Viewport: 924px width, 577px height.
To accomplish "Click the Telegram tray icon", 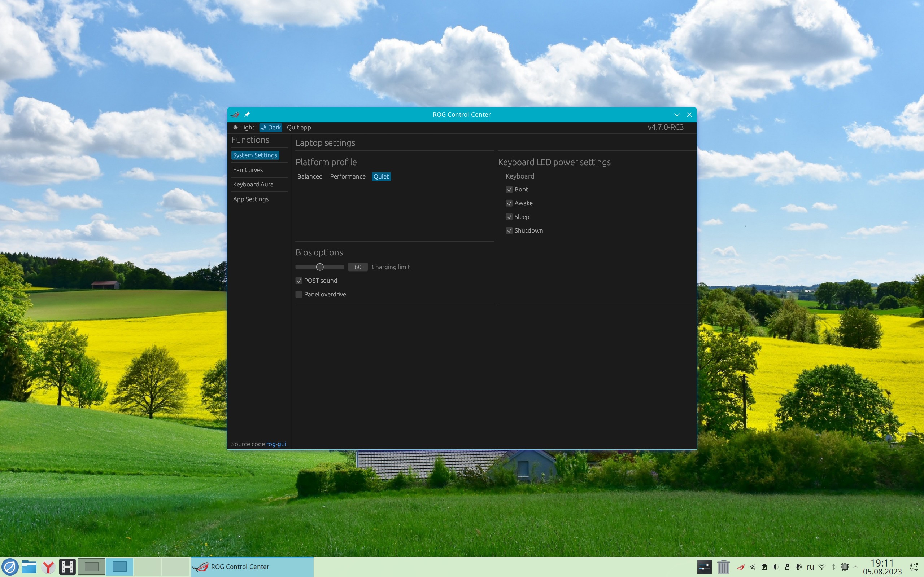I will [x=753, y=567].
